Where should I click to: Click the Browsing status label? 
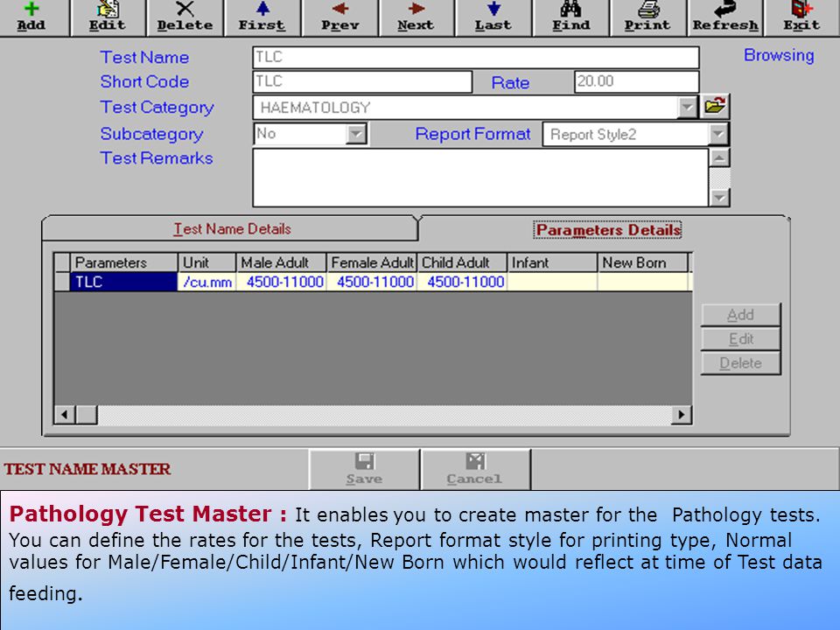pos(779,55)
